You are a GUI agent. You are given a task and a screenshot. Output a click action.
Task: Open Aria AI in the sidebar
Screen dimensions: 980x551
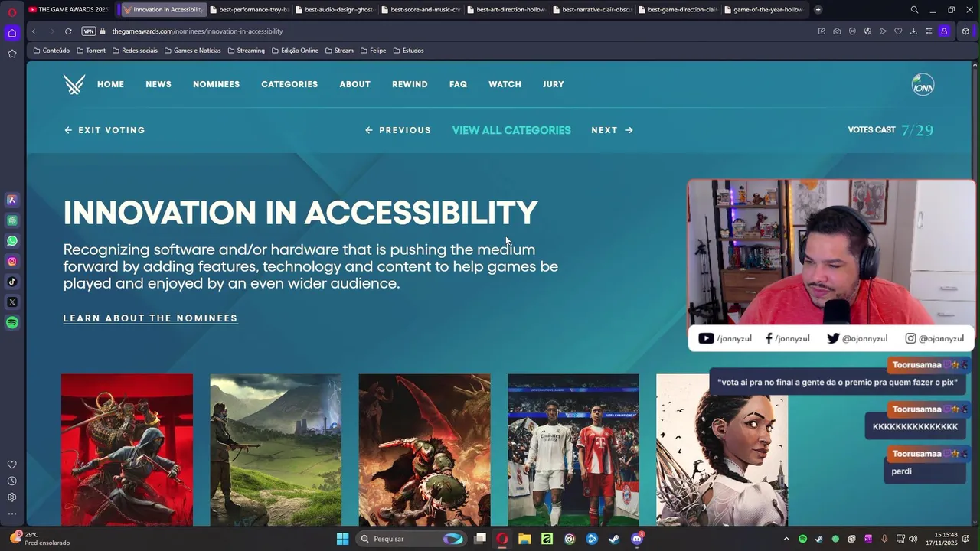[11, 200]
